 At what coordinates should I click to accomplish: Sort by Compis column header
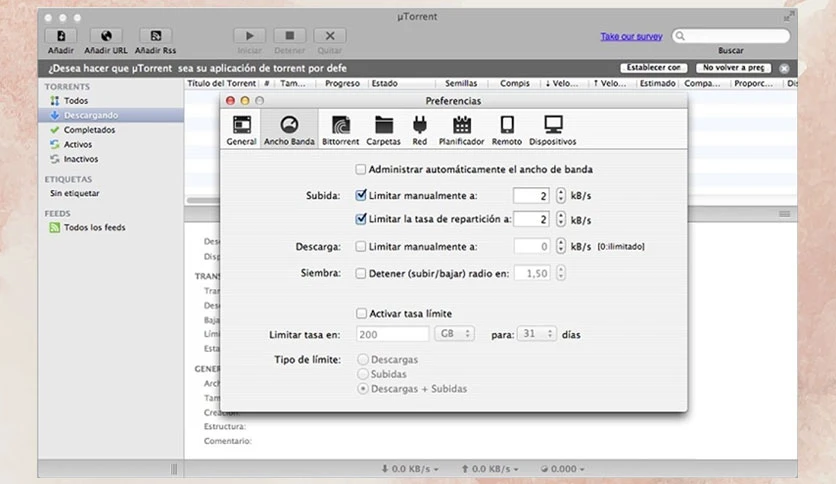(515, 83)
